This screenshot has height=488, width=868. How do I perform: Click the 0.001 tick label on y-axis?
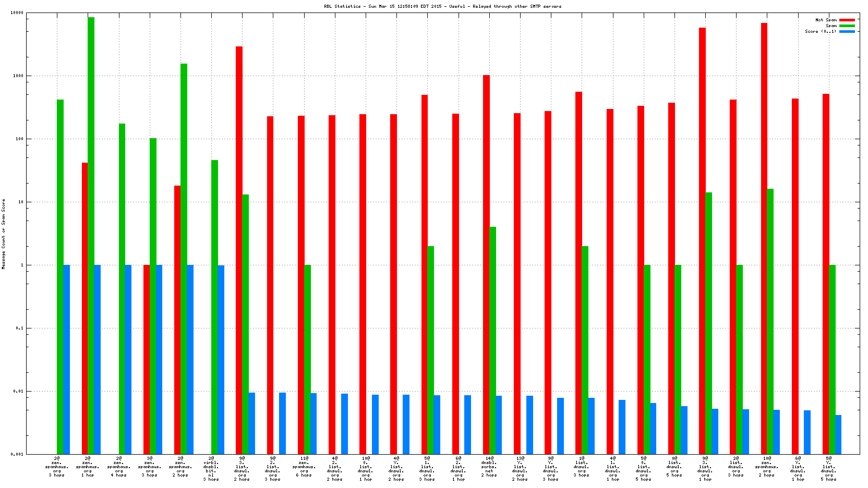(17, 454)
